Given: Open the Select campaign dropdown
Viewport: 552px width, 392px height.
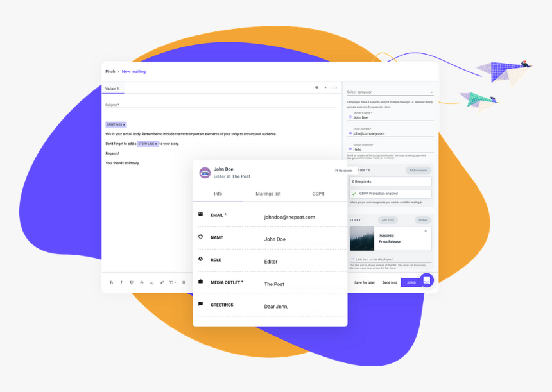Looking at the screenshot, I should point(390,92).
